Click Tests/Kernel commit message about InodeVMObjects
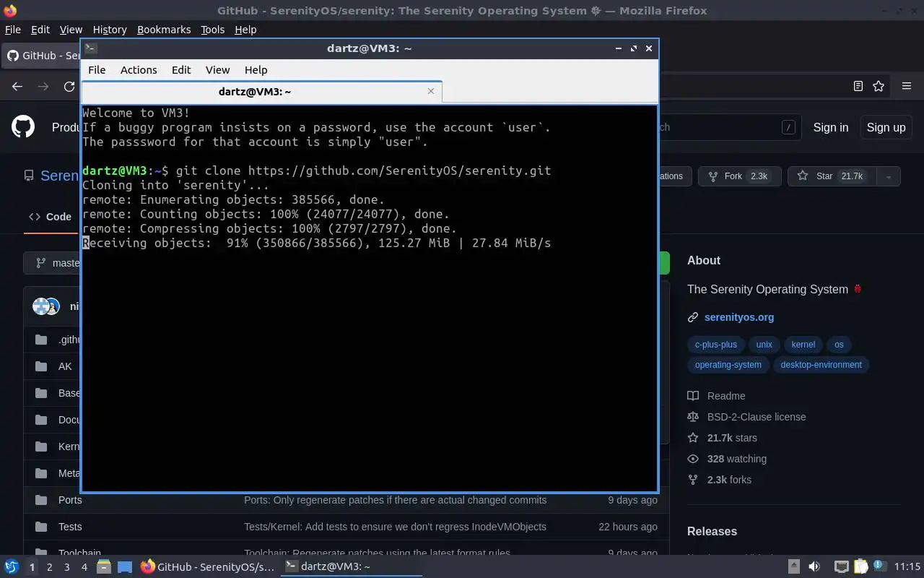 pos(395,527)
